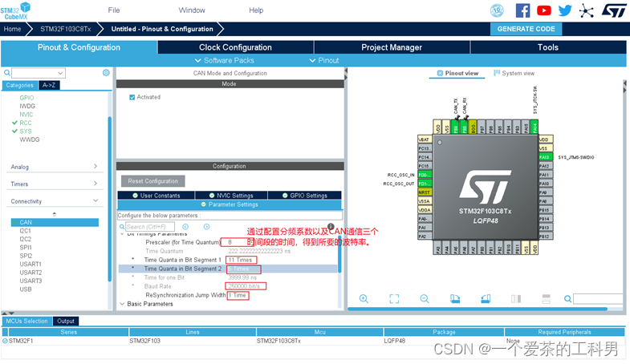Click the vertical split view icon
The width and height of the screenshot is (630, 364).
516,298
